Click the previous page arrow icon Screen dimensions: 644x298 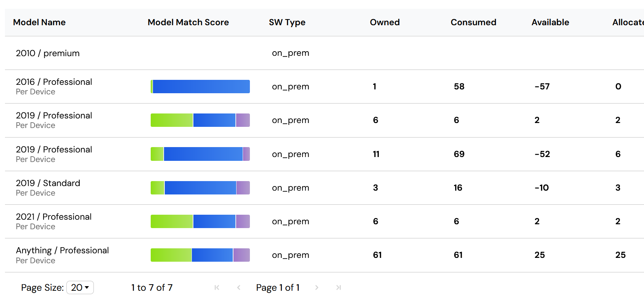[x=239, y=288]
